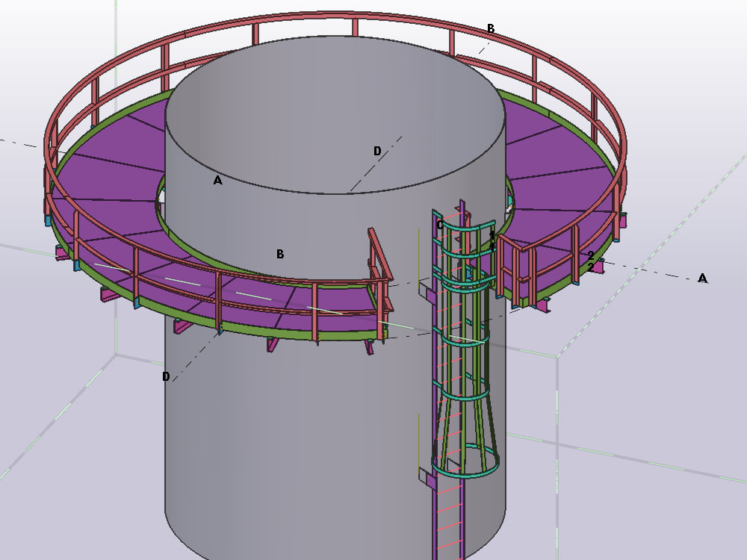
Task: Select grid label D near the roof centerline
Action: [377, 149]
